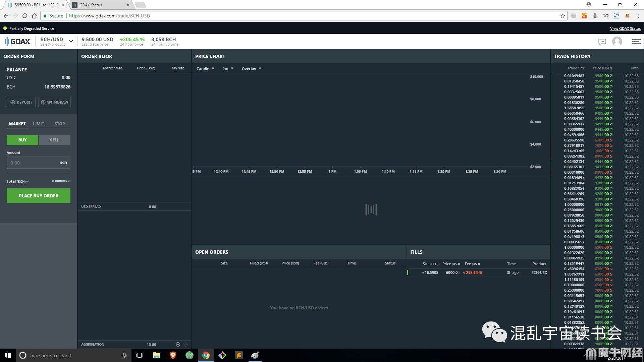Click the trade size 1.58587855 row
The width and height of the screenshot is (644, 362).
(597, 108)
